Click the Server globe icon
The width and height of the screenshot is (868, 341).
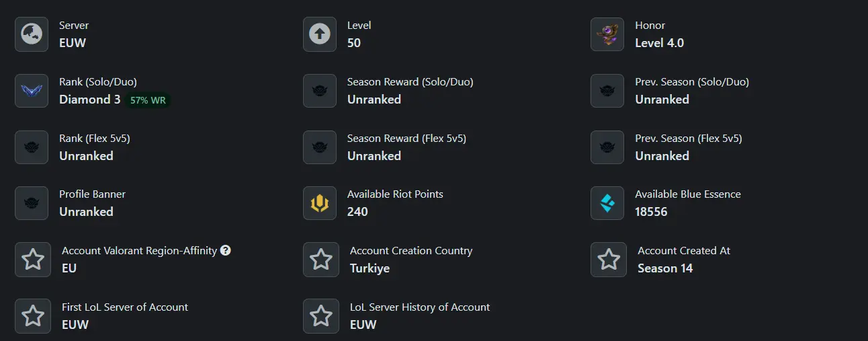pos(32,34)
